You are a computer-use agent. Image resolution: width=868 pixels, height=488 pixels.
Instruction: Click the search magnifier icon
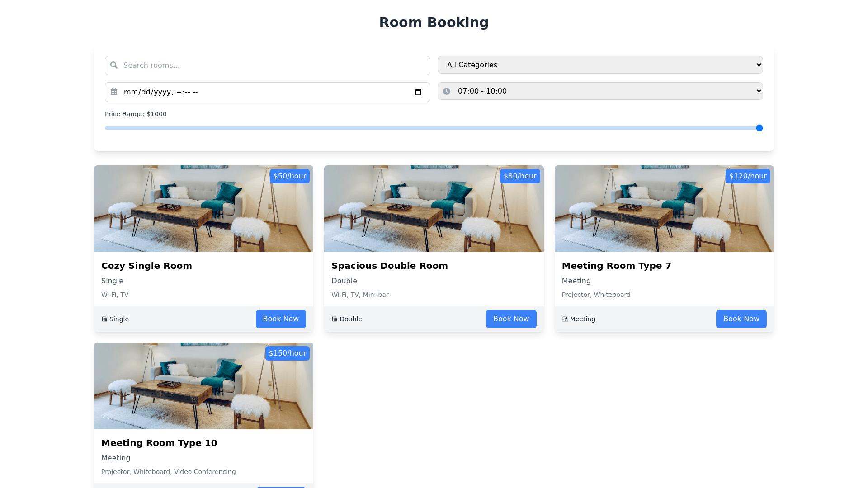(114, 65)
